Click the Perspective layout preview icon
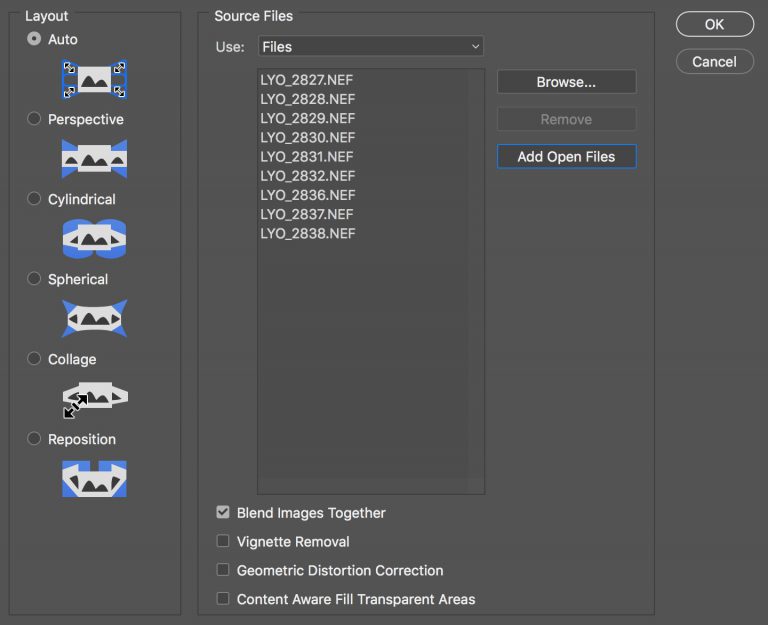The width and height of the screenshot is (768, 625). [x=95, y=159]
